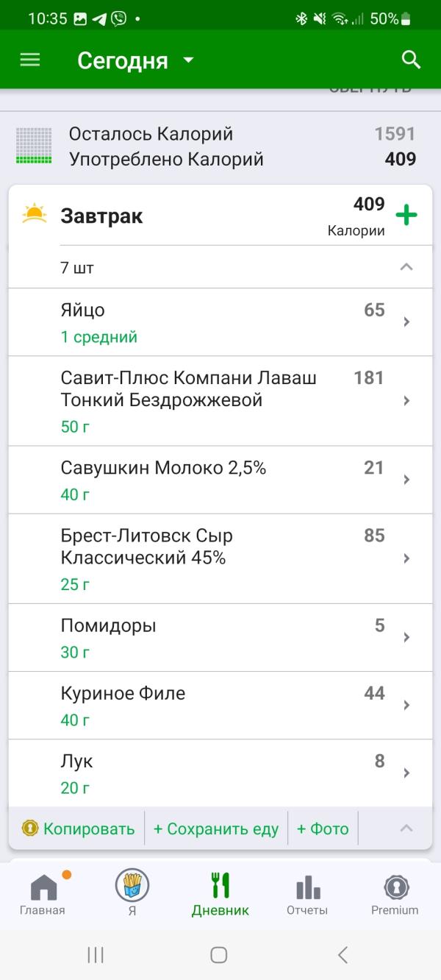Screen dimensions: 441x980
Task: Collapse the 7 шт items list
Action: [406, 267]
